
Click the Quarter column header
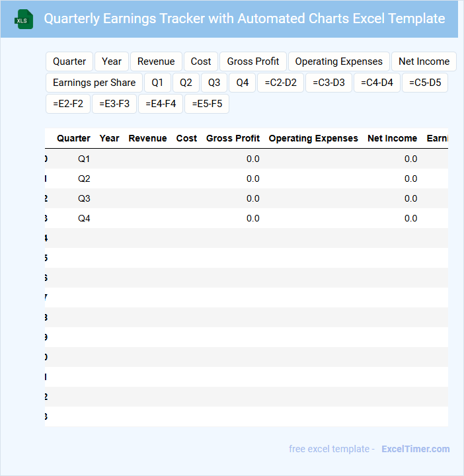click(x=73, y=138)
